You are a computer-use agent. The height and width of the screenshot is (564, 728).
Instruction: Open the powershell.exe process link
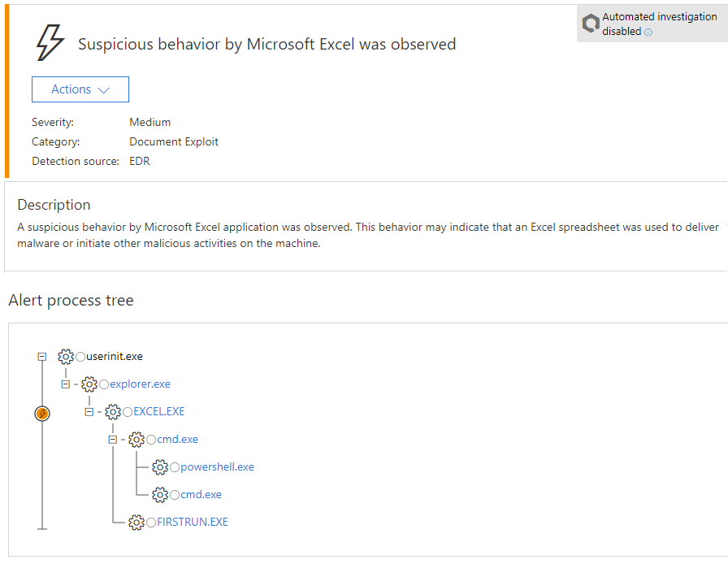[x=217, y=467]
